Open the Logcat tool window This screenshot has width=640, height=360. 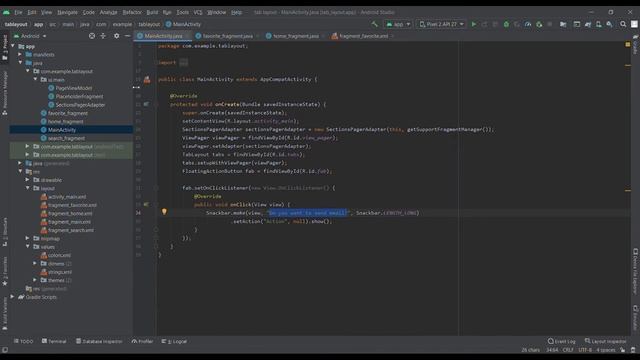174,341
